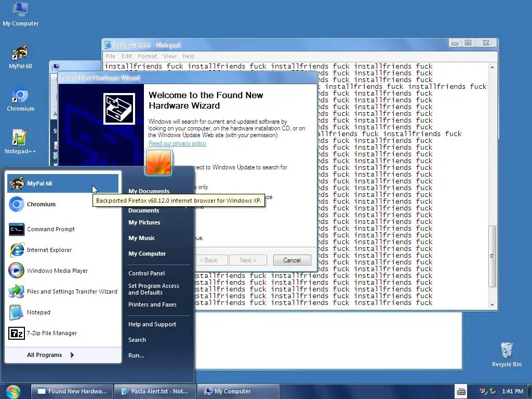Image resolution: width=532 pixels, height=399 pixels.
Task: Open the Recycle Bin
Action: tap(507, 354)
